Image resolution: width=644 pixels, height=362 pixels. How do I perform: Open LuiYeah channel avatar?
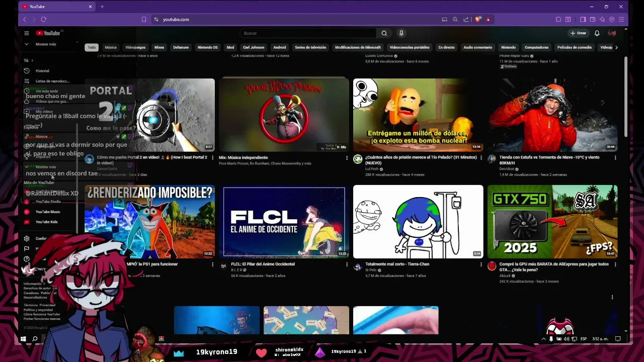tap(358, 159)
